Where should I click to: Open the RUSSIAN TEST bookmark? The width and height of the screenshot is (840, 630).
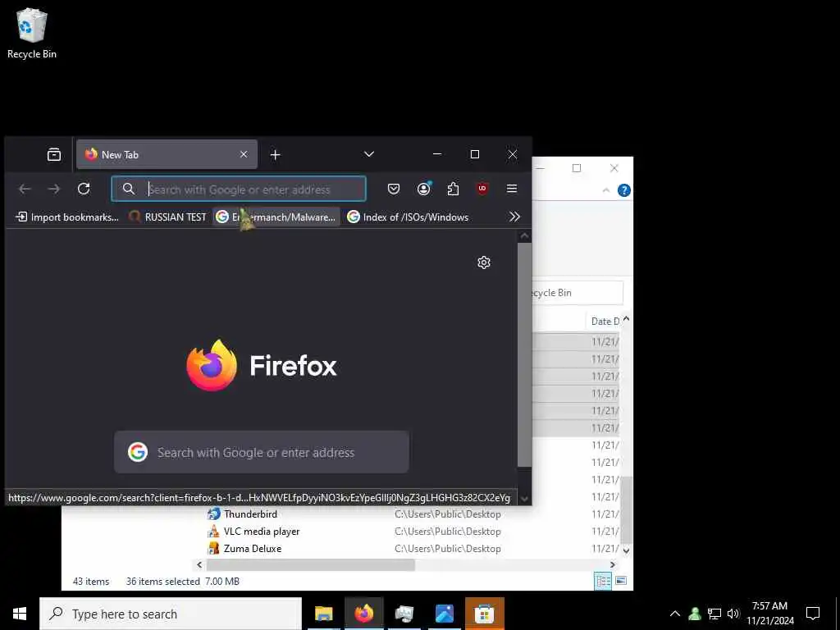[x=167, y=217]
